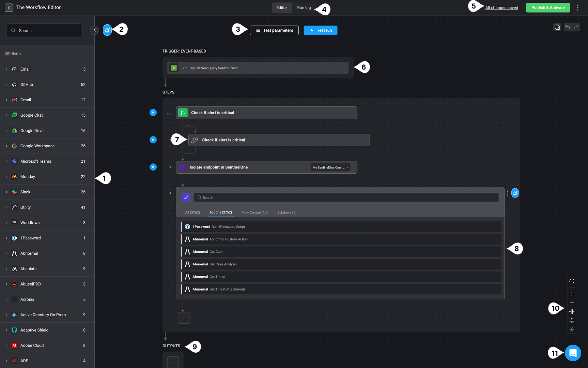
Task: Click the purple pencil icon on step 4
Action: click(186, 197)
